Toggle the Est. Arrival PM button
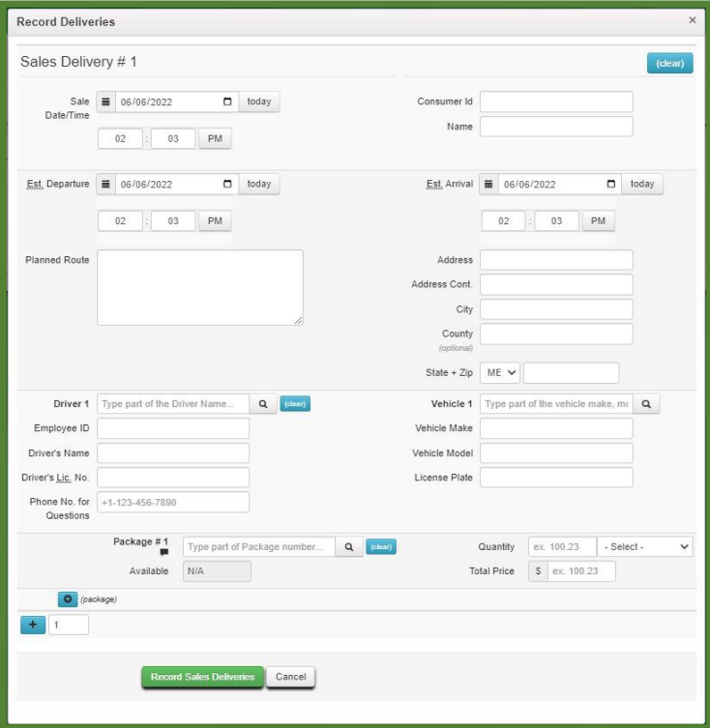This screenshot has height=728, width=710. (x=598, y=221)
